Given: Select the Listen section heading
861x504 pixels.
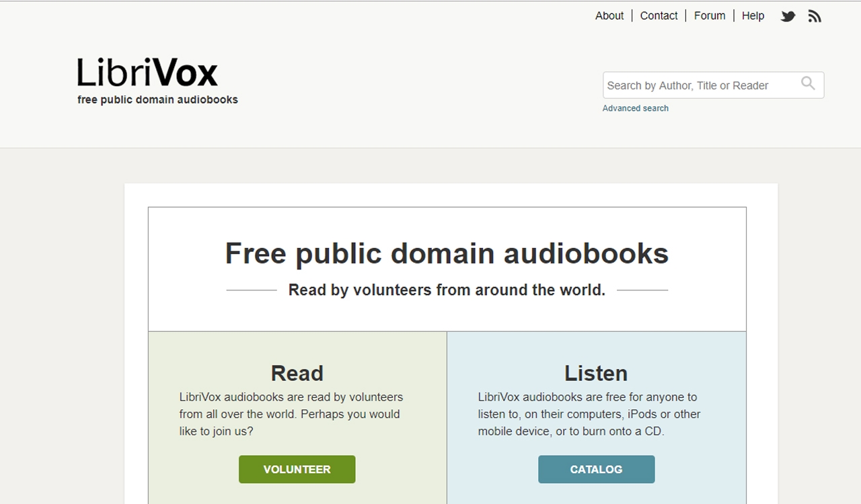Looking at the screenshot, I should point(596,373).
